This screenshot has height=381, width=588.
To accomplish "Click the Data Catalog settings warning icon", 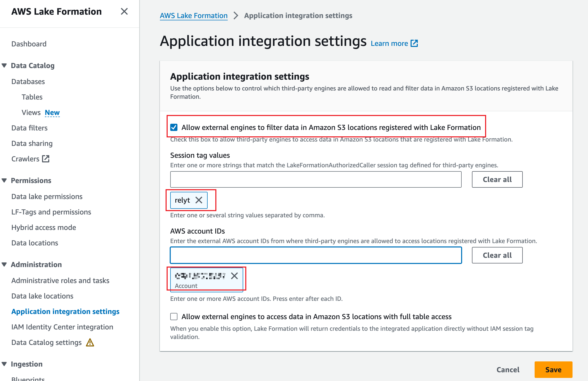I will pos(90,342).
